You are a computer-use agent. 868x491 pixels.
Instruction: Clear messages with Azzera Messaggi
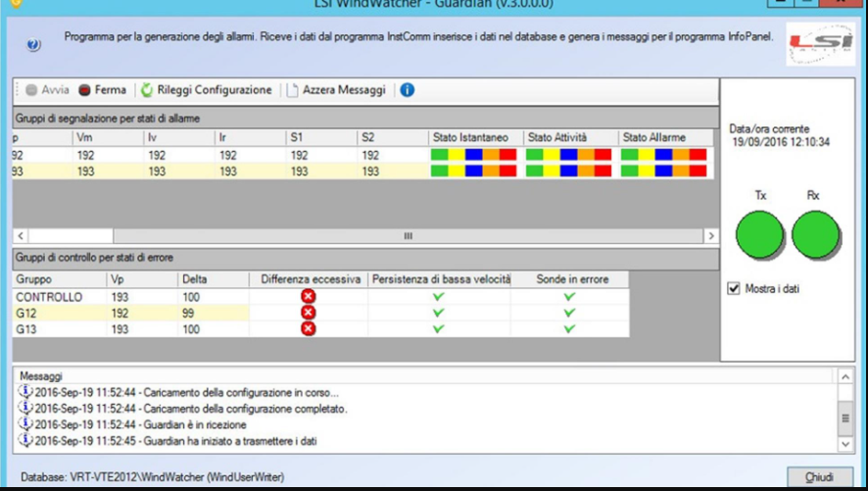(x=336, y=90)
